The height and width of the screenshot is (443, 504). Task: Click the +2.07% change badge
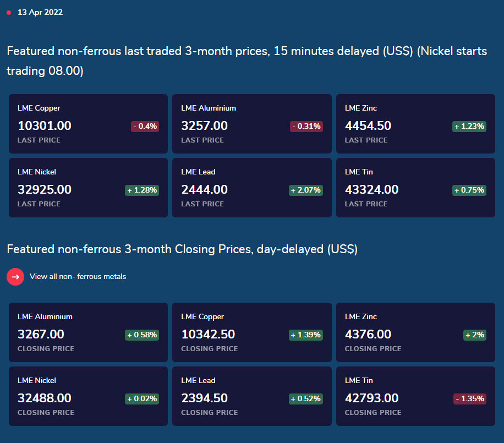(x=306, y=190)
